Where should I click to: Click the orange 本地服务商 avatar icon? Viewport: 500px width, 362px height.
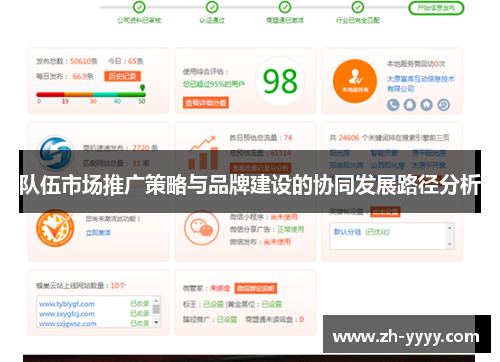click(x=355, y=81)
